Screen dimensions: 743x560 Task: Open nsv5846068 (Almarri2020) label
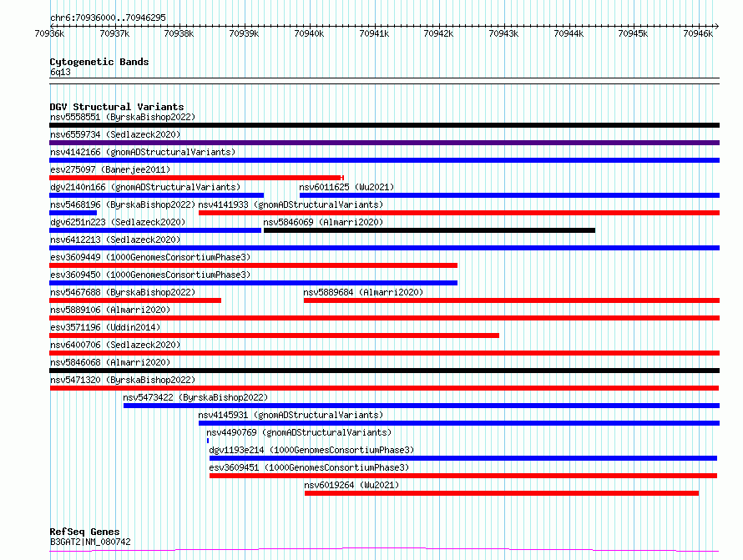coord(110,362)
